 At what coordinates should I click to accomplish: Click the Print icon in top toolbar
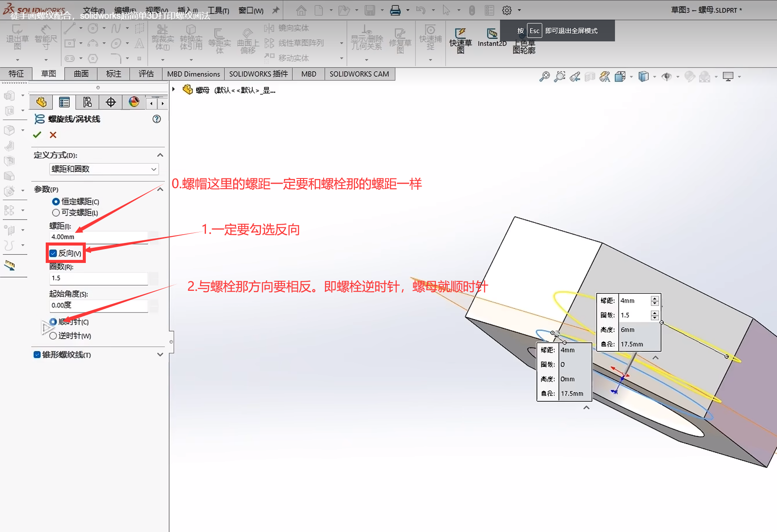395,10
